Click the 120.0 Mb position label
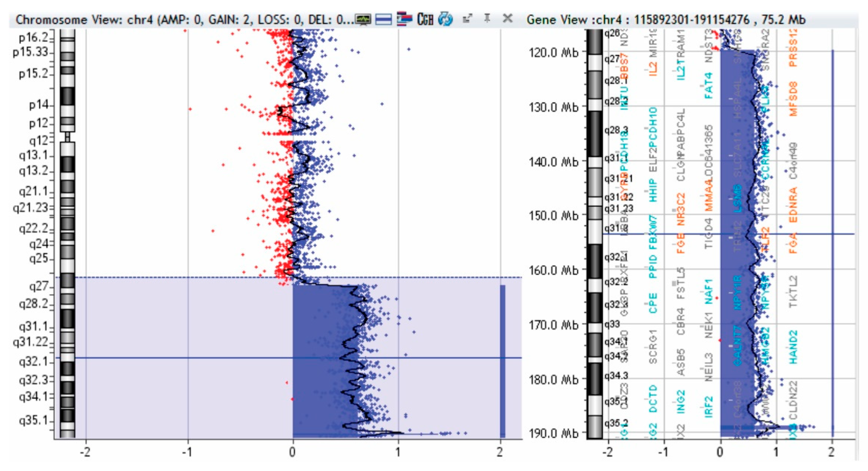The width and height of the screenshot is (868, 471). click(554, 53)
